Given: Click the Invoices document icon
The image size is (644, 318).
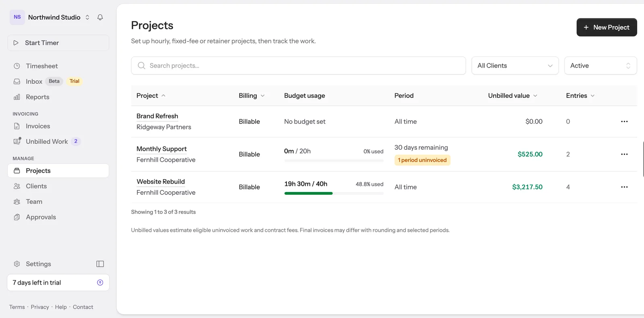Looking at the screenshot, I should coord(17,126).
